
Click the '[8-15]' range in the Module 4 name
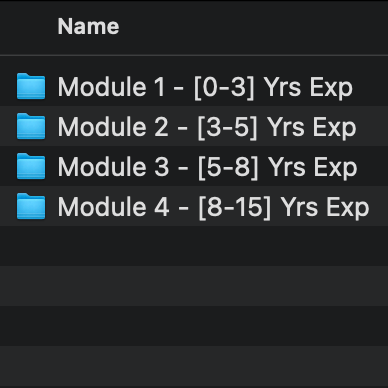point(235,208)
